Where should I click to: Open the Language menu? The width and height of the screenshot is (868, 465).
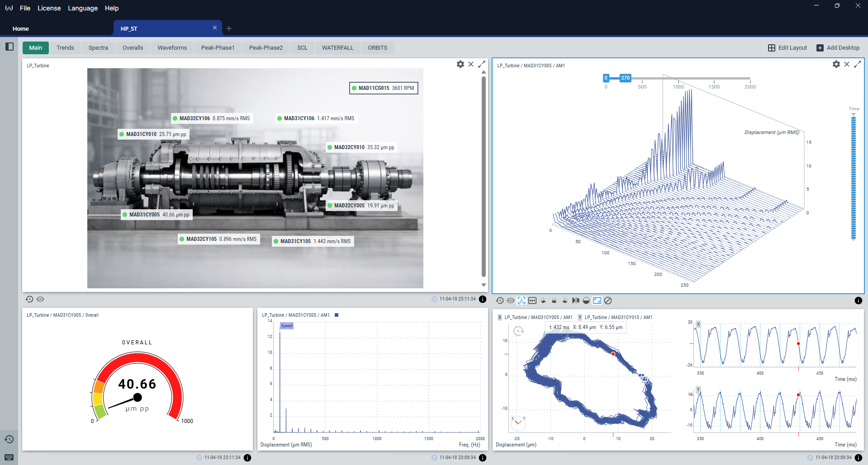click(82, 8)
